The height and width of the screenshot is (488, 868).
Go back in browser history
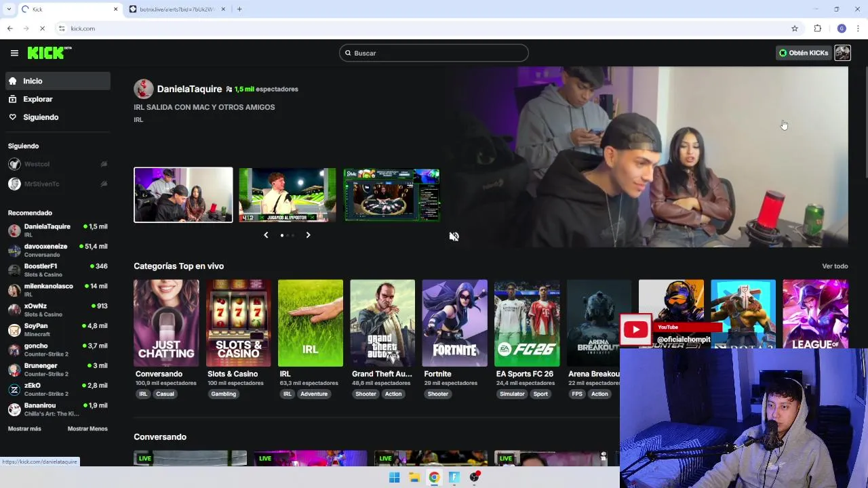coord(9,28)
